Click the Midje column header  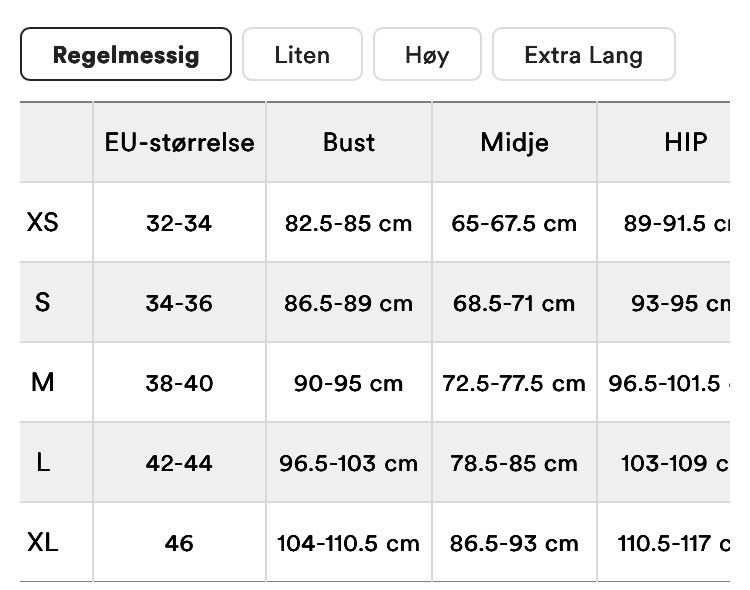(514, 142)
